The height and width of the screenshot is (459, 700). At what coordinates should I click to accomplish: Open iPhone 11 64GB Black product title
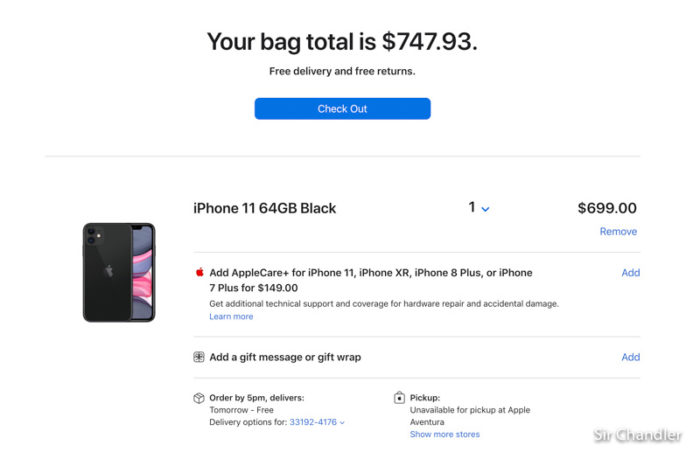[x=265, y=208]
